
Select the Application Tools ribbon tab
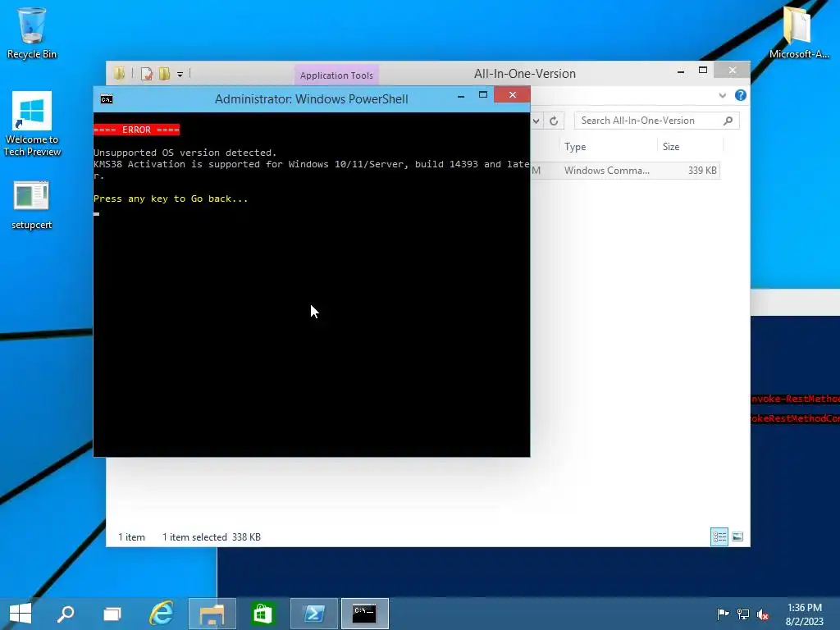pos(336,75)
